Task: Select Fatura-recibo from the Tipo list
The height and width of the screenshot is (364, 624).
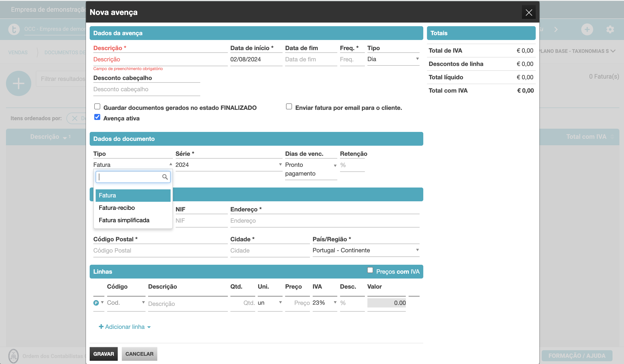Action: pos(117,208)
